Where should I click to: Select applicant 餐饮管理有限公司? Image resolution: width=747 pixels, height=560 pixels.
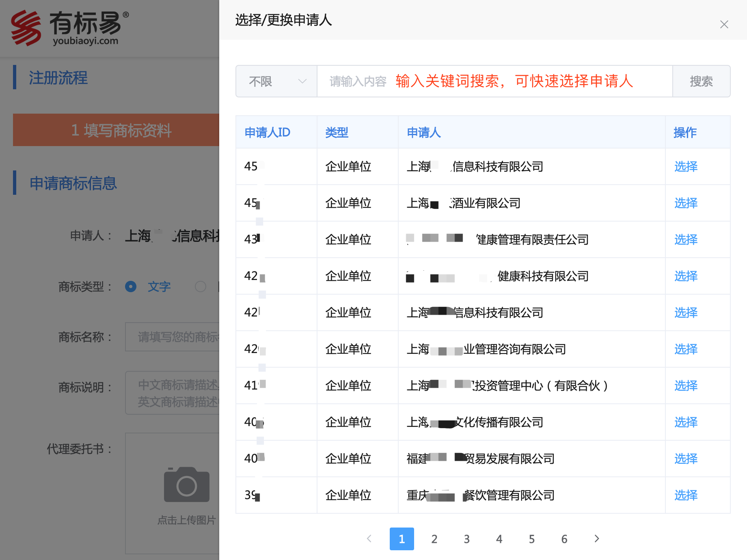(686, 495)
